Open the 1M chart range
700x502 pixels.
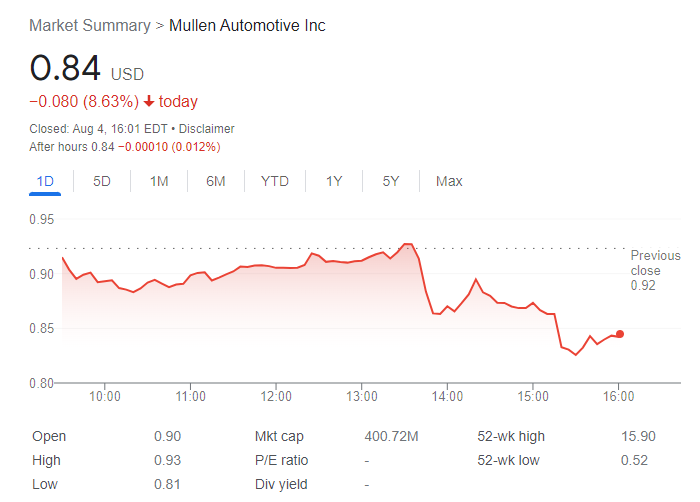coord(159,181)
